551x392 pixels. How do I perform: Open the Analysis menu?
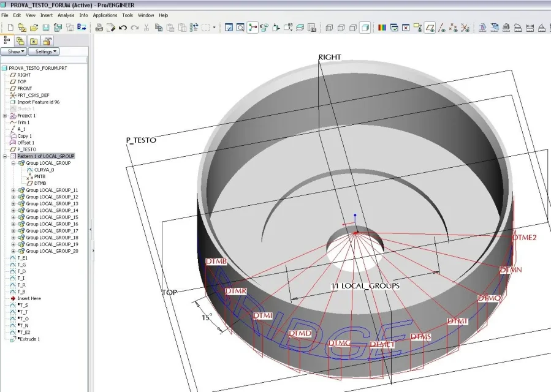tap(66, 15)
